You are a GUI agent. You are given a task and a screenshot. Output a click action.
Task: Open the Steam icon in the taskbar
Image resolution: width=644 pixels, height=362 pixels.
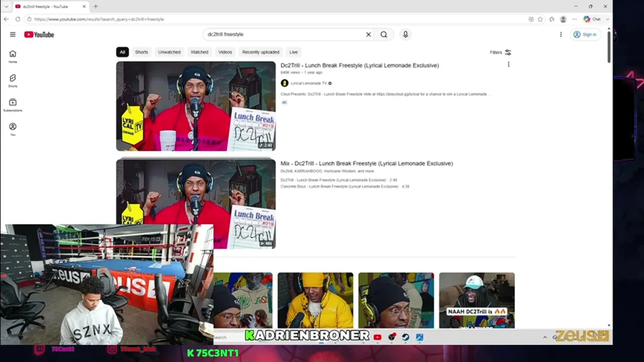click(406, 337)
